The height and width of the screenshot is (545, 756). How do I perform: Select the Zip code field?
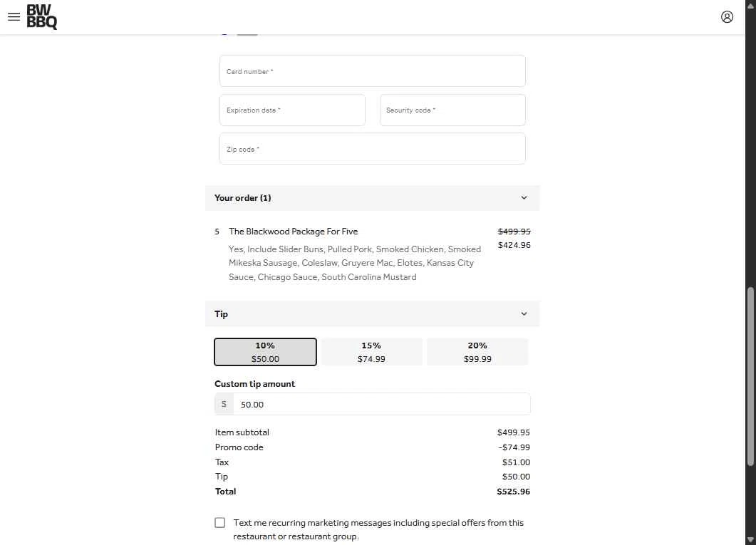(x=372, y=148)
